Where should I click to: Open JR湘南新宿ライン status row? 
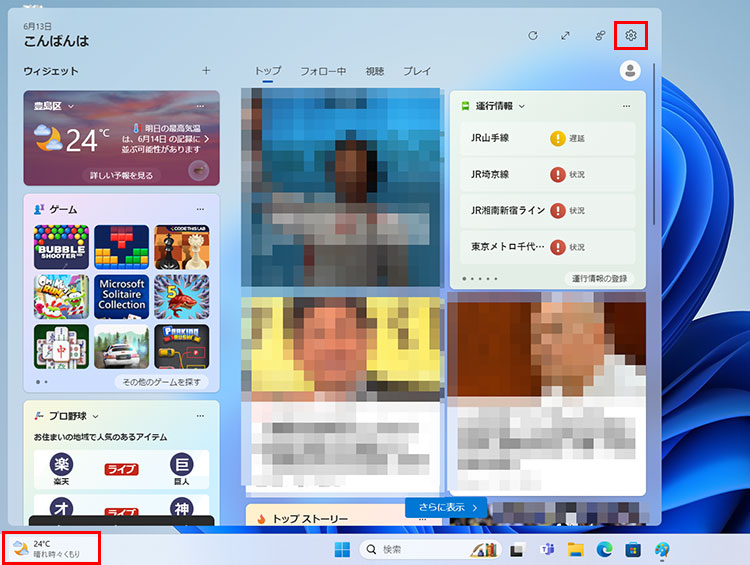tap(547, 210)
